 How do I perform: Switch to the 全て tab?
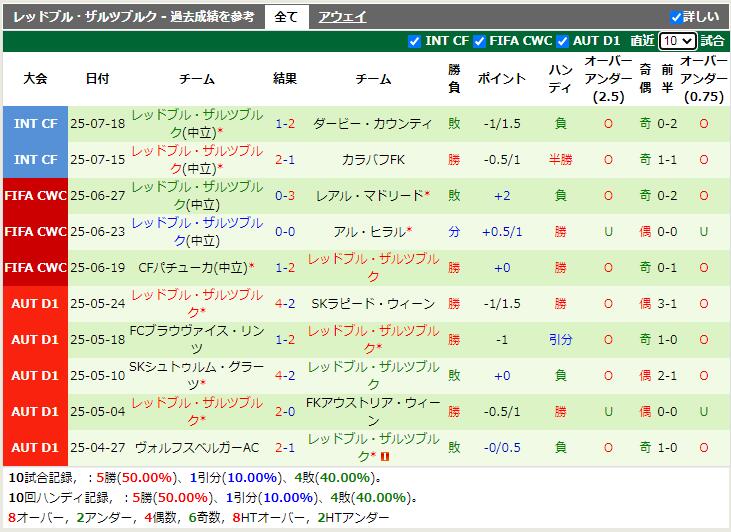[x=286, y=17]
